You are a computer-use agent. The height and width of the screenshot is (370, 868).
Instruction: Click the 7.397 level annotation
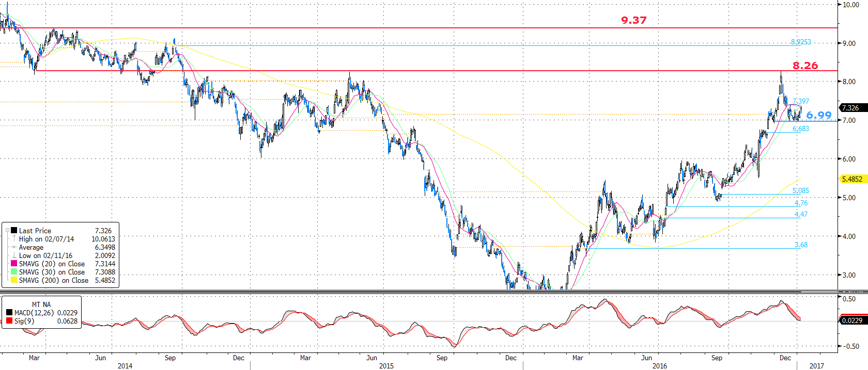pyautogui.click(x=801, y=101)
